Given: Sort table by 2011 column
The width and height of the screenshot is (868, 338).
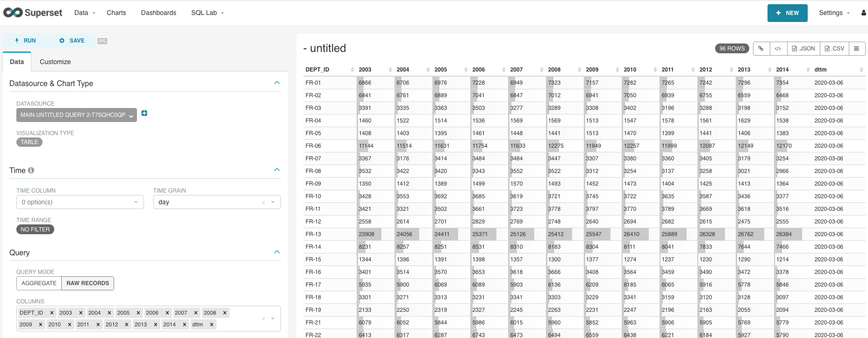Looking at the screenshot, I should (x=678, y=70).
